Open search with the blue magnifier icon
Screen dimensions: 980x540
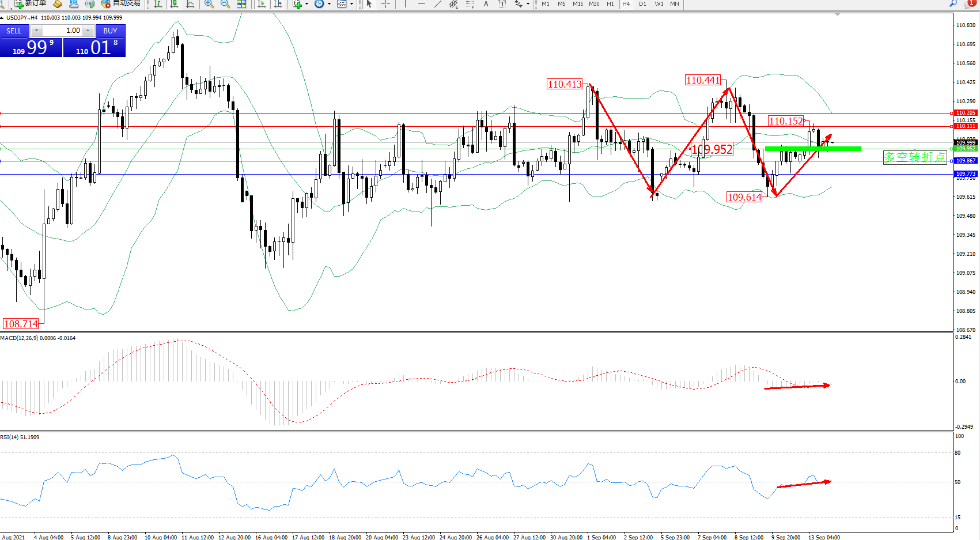953,3
